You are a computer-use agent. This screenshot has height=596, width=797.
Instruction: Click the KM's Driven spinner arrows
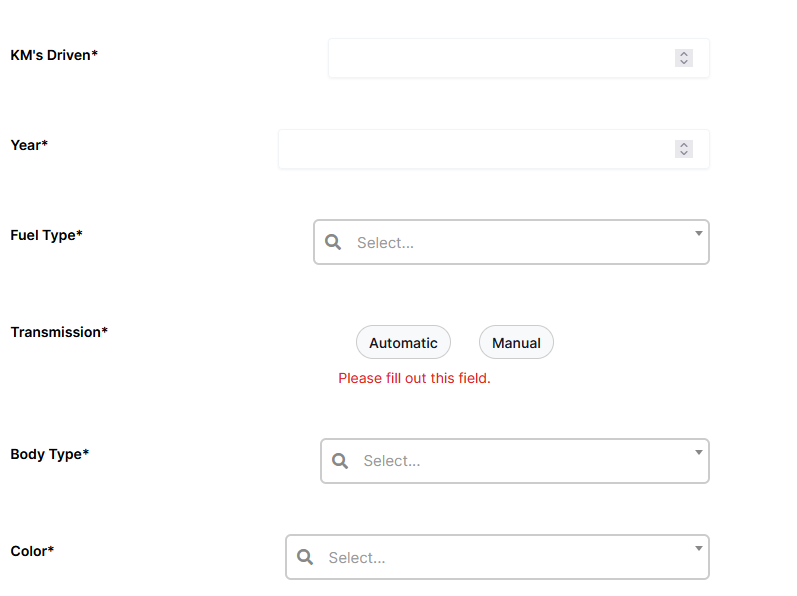tap(684, 58)
